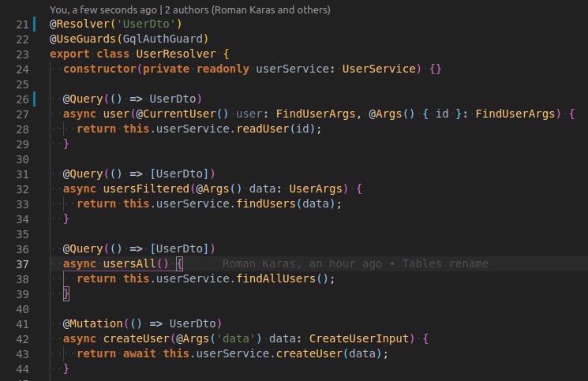Click line number 37 in the gutter
588x381 pixels.
(23, 264)
